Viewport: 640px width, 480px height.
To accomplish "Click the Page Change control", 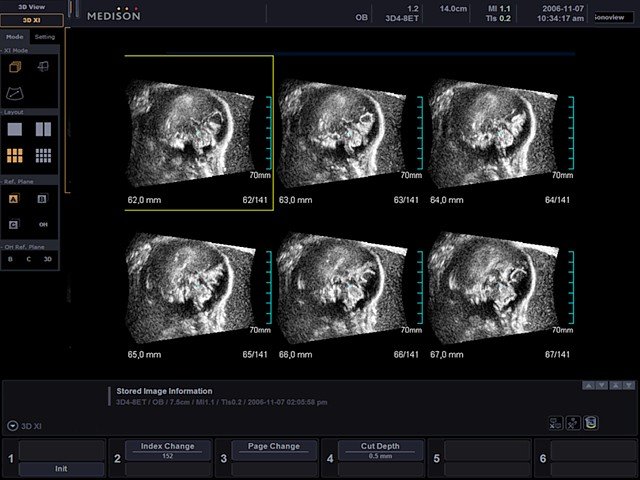I will point(273,447).
